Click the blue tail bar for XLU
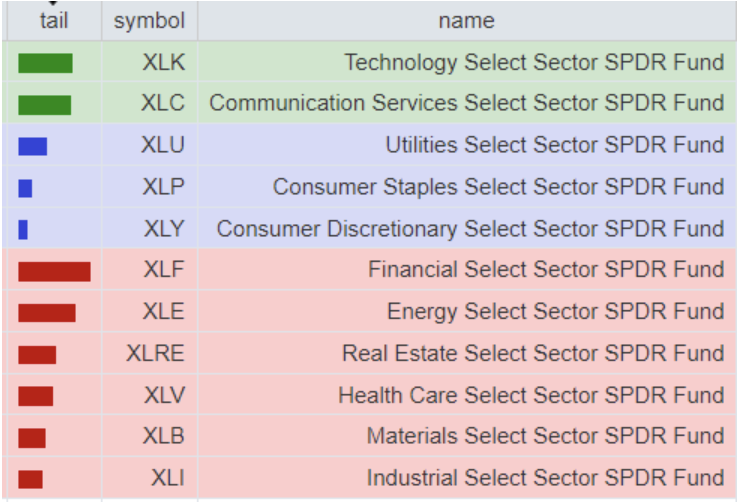This screenshot has width=738, height=502. pyautogui.click(x=32, y=146)
